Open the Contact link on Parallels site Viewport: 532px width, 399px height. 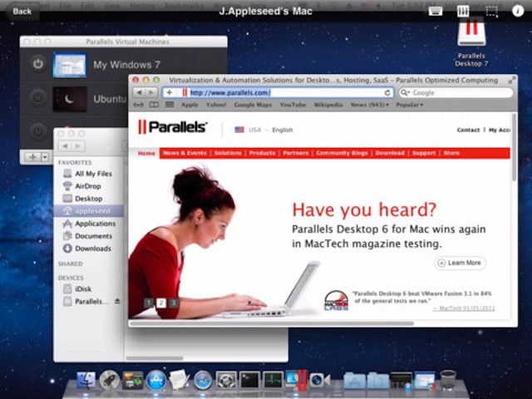pos(468,130)
